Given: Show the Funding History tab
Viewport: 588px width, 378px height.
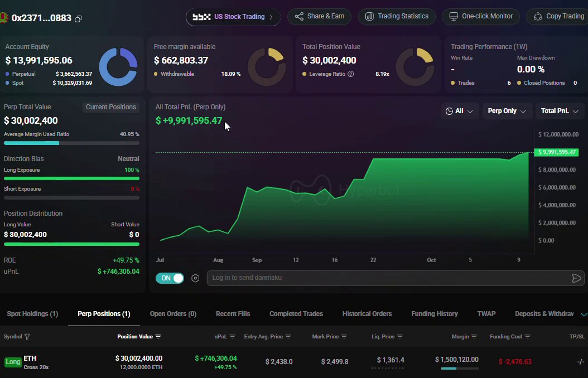Looking at the screenshot, I should [x=435, y=314].
